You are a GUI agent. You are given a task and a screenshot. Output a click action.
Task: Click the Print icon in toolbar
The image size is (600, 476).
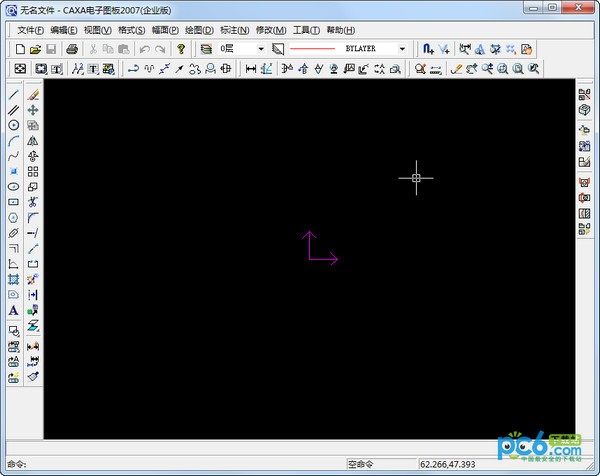tap(72, 48)
